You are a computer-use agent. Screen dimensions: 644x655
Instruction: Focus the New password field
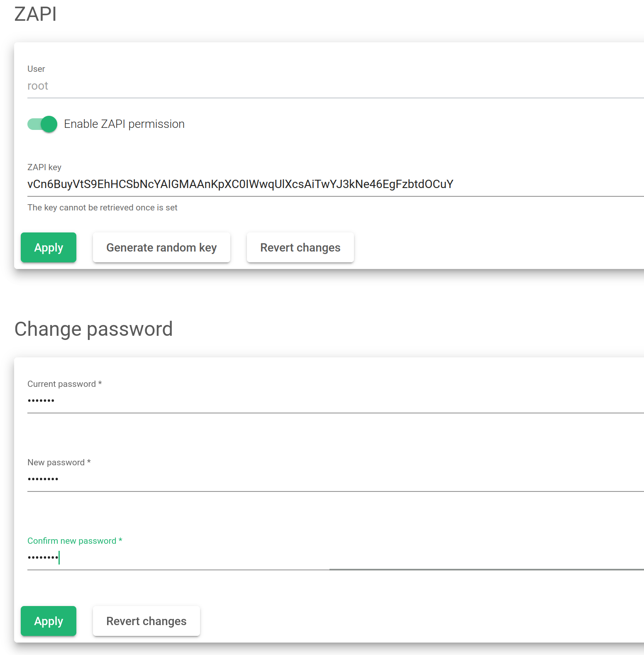point(335,479)
